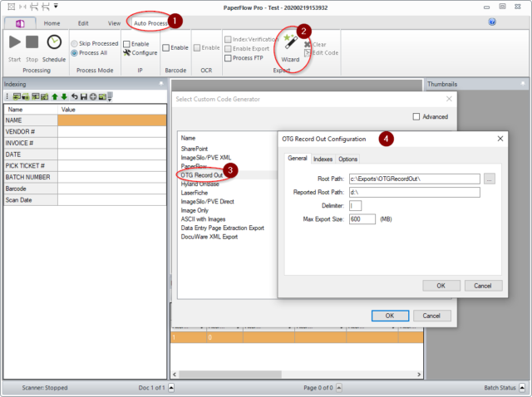
Task: Click OK in OTG Record Out Configuration
Action: pyautogui.click(x=441, y=286)
